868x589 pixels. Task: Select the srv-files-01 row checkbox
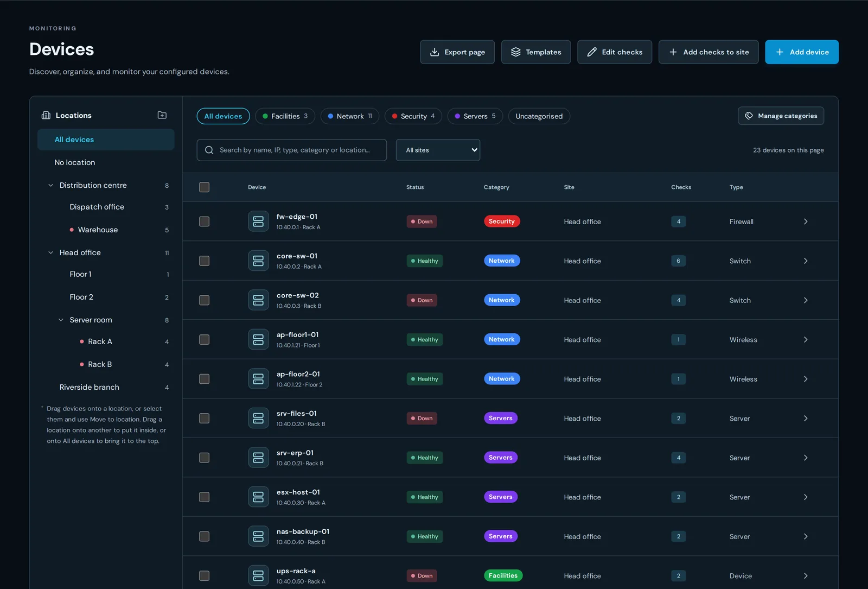point(204,418)
